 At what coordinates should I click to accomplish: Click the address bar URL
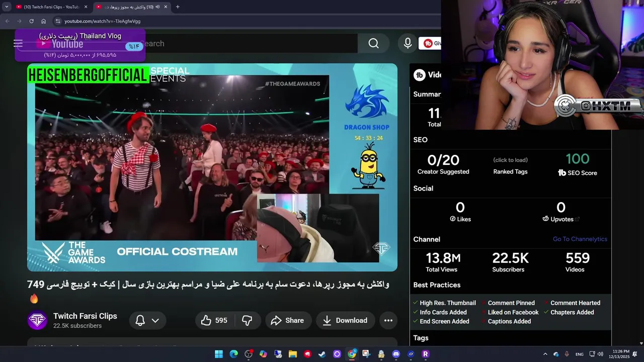pyautogui.click(x=103, y=21)
